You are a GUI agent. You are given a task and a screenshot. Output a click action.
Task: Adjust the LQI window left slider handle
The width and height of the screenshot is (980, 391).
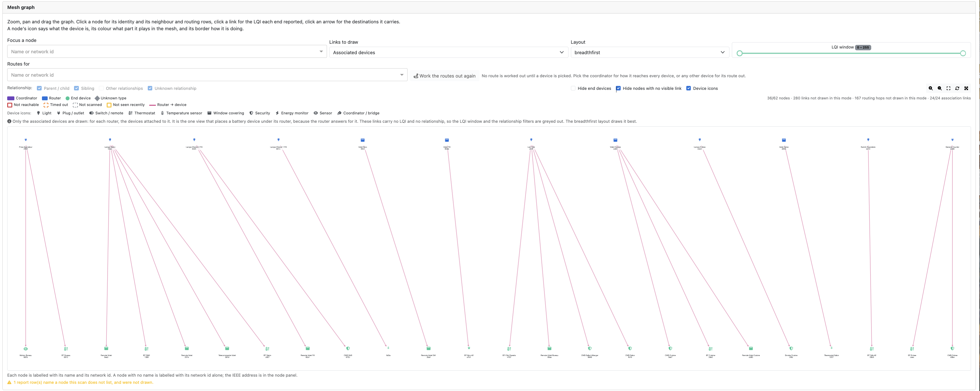click(x=740, y=53)
